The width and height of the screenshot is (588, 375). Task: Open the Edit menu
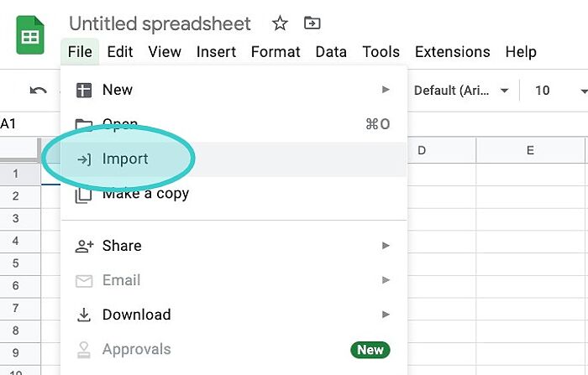click(120, 52)
